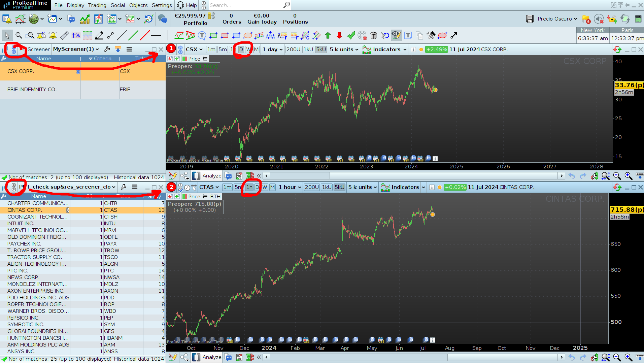Pick the ellipse drawing tool
Image resolution: width=644 pixels, height=363 pixels.
pos(248,35)
